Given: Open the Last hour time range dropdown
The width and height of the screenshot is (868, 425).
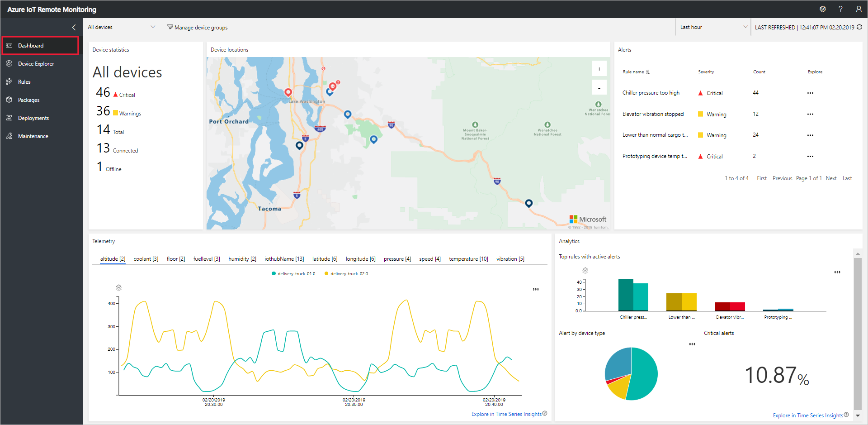Looking at the screenshot, I should 713,27.
